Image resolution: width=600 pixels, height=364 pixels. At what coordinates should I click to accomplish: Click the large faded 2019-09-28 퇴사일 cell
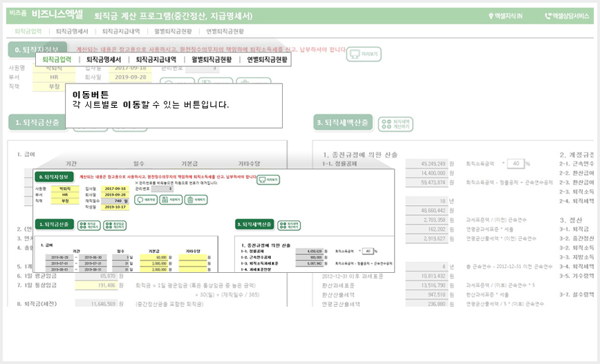point(131,77)
